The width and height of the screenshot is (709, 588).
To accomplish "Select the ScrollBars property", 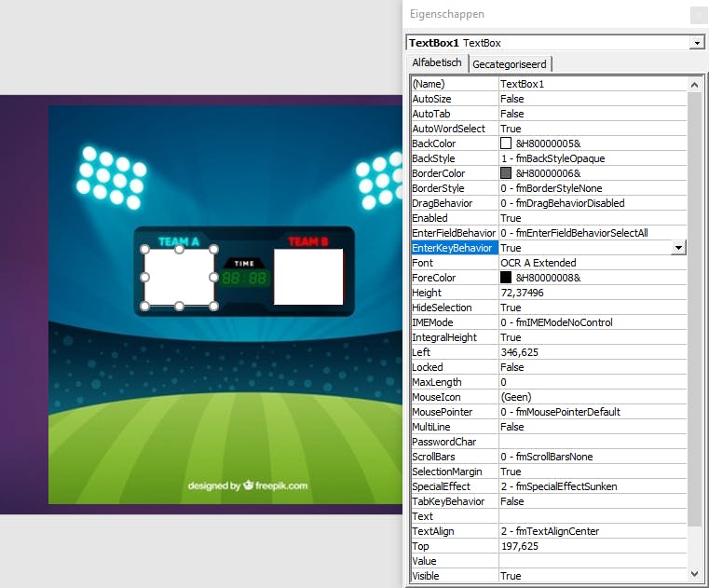I will coord(455,458).
